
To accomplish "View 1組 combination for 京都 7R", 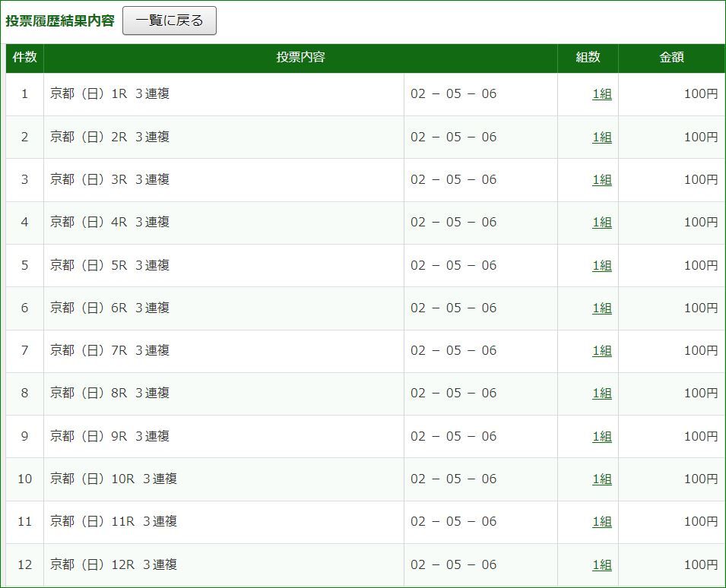I will tap(601, 351).
